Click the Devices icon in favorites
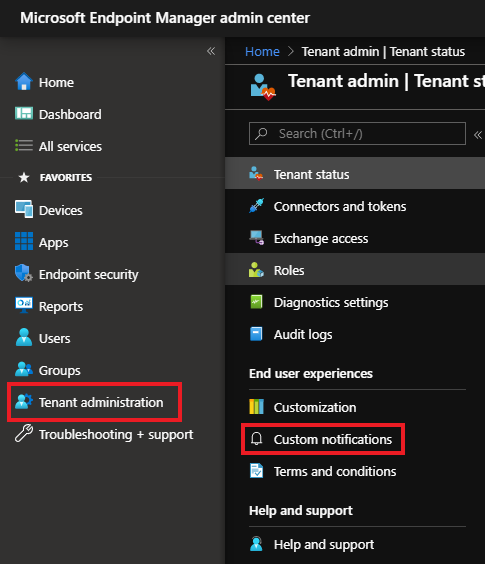485x564 pixels. click(x=24, y=209)
